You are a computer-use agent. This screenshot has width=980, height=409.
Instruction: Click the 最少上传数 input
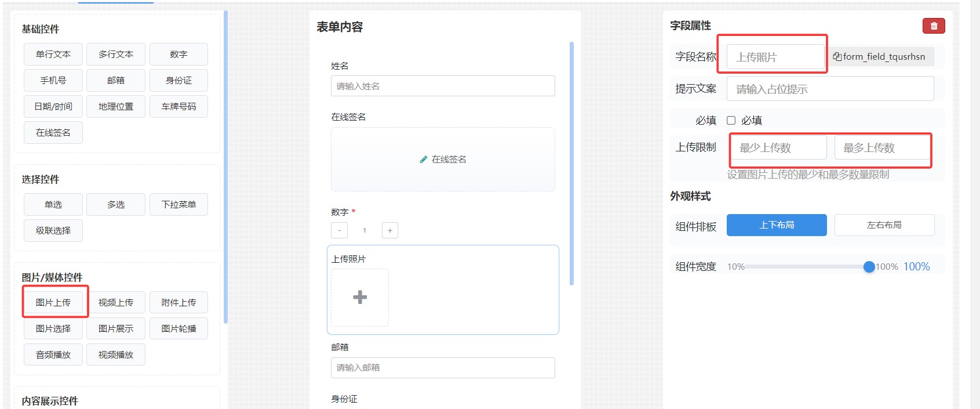click(778, 147)
